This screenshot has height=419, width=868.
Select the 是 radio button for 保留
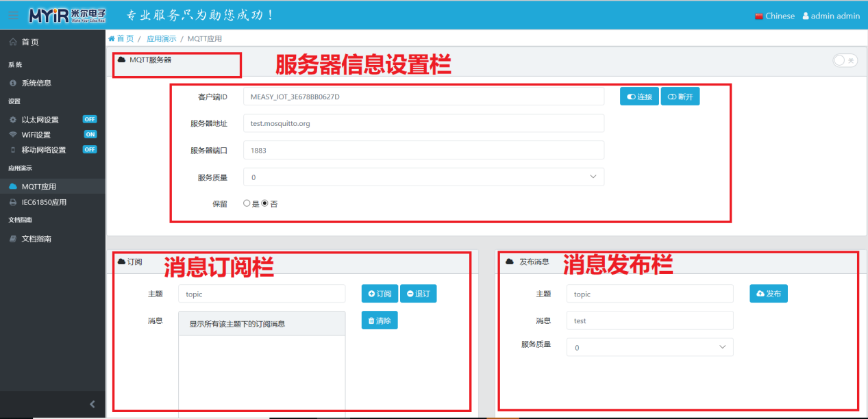pos(247,204)
